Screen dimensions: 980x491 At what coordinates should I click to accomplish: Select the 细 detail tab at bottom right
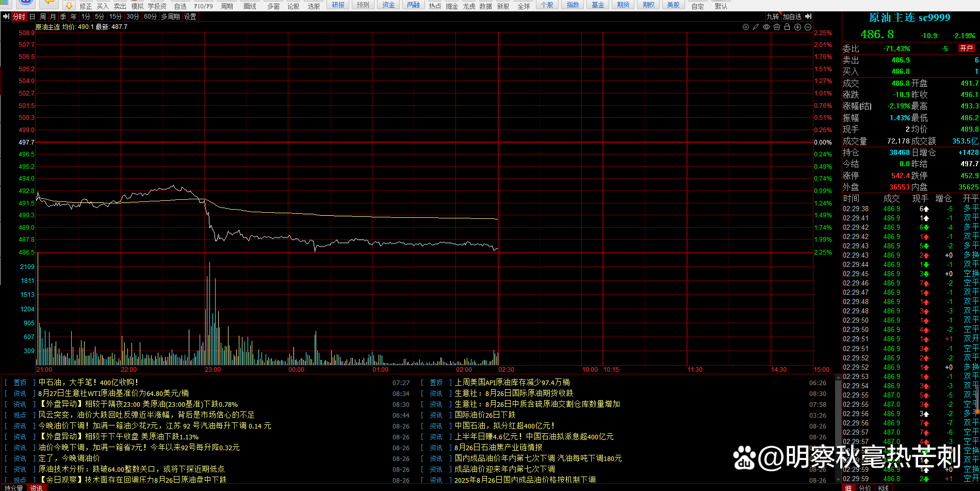[x=848, y=487]
